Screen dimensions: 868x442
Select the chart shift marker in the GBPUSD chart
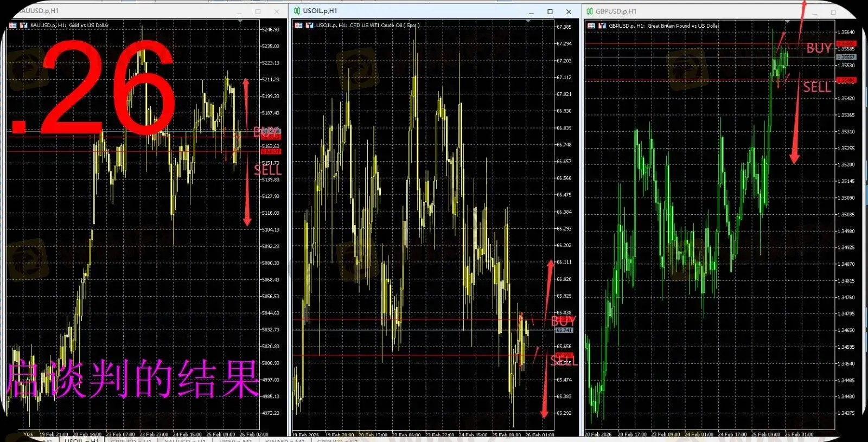[x=787, y=22]
